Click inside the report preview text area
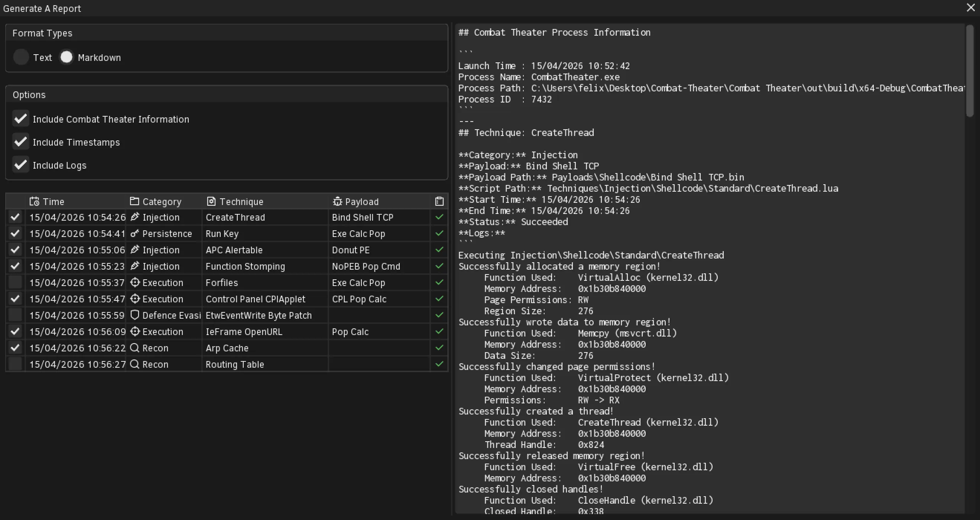980x520 pixels. [x=710, y=269]
